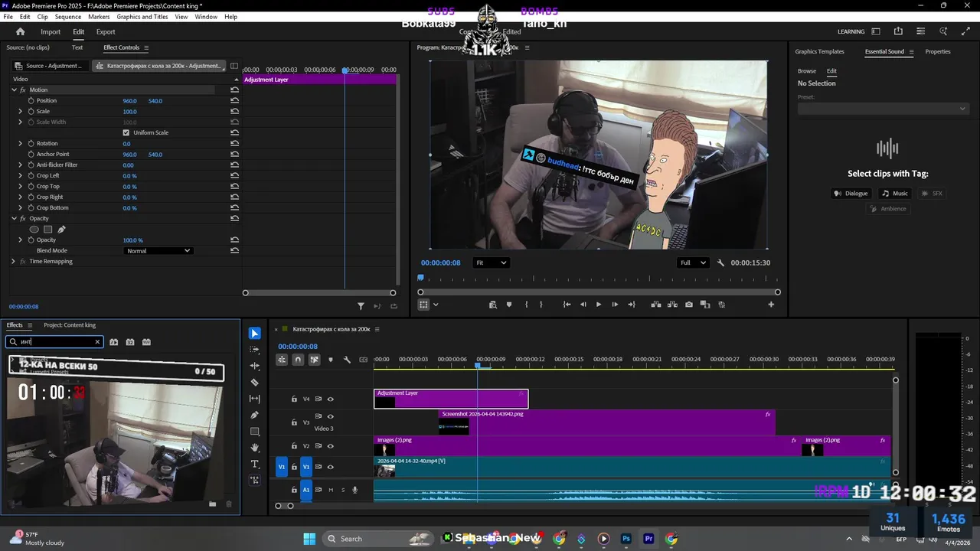Open the button editor plus icon

[x=771, y=305]
